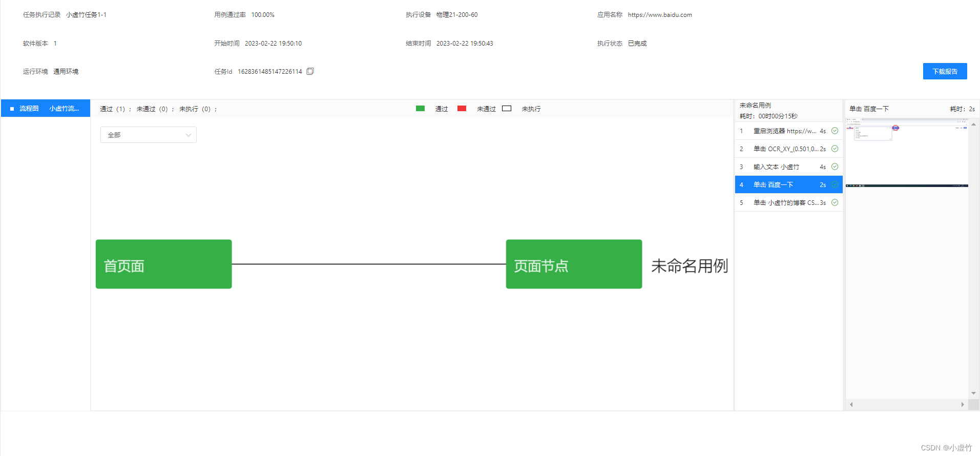Click the 已完成 execution status
Image resolution: width=980 pixels, height=456 pixels.
(x=637, y=44)
